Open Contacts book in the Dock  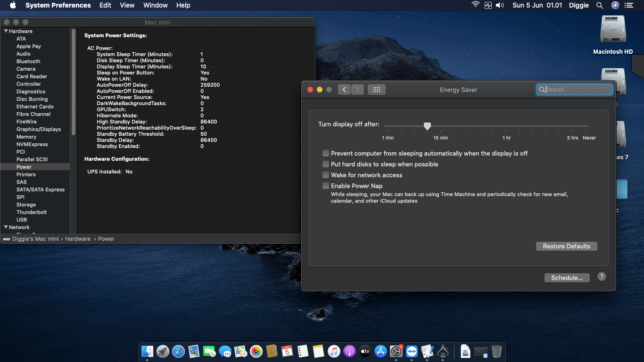(272, 351)
